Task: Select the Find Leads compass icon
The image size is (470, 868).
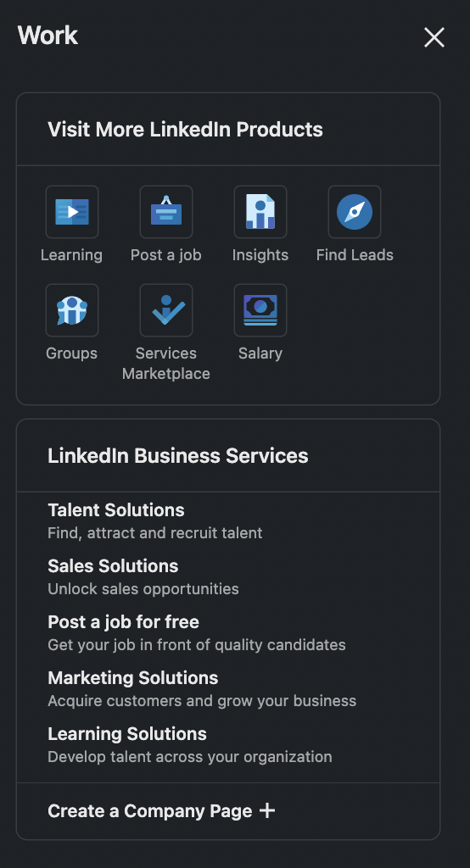Action: tap(355, 212)
